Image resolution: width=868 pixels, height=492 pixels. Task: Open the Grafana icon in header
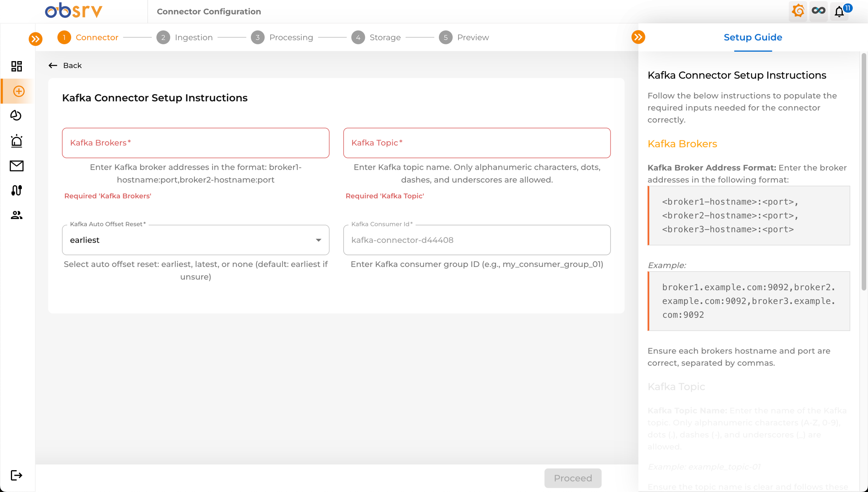pos(798,11)
